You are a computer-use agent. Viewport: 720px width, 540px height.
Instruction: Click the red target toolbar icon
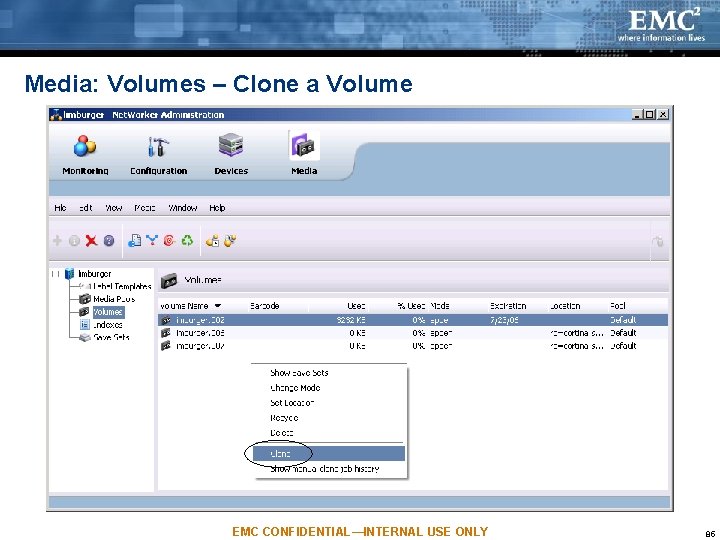click(x=169, y=240)
